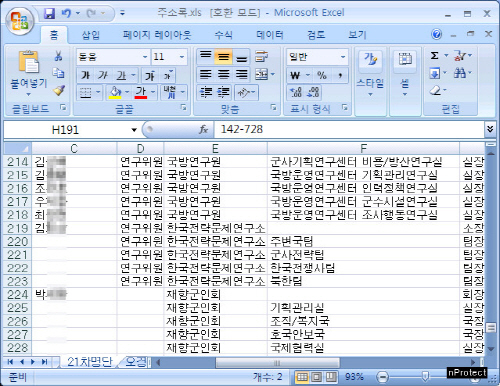Click the zoom slider handle
Screen dimensions: 500x386
coord(425,377)
